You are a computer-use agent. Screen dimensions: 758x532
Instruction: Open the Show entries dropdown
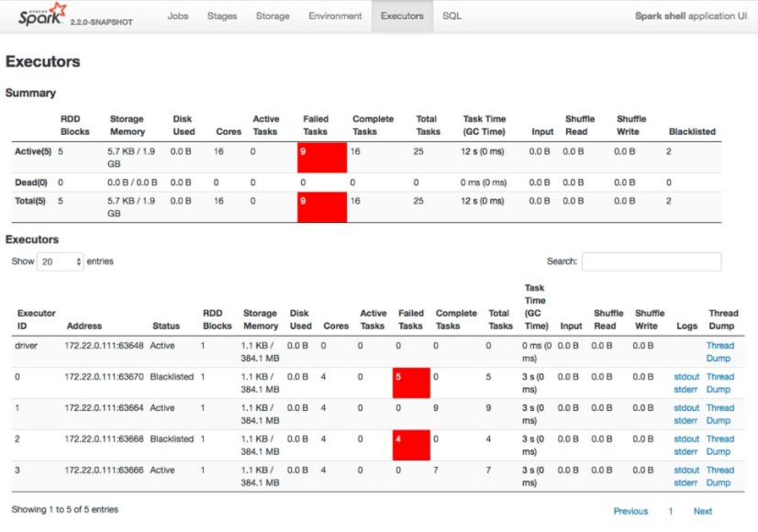tap(61, 261)
